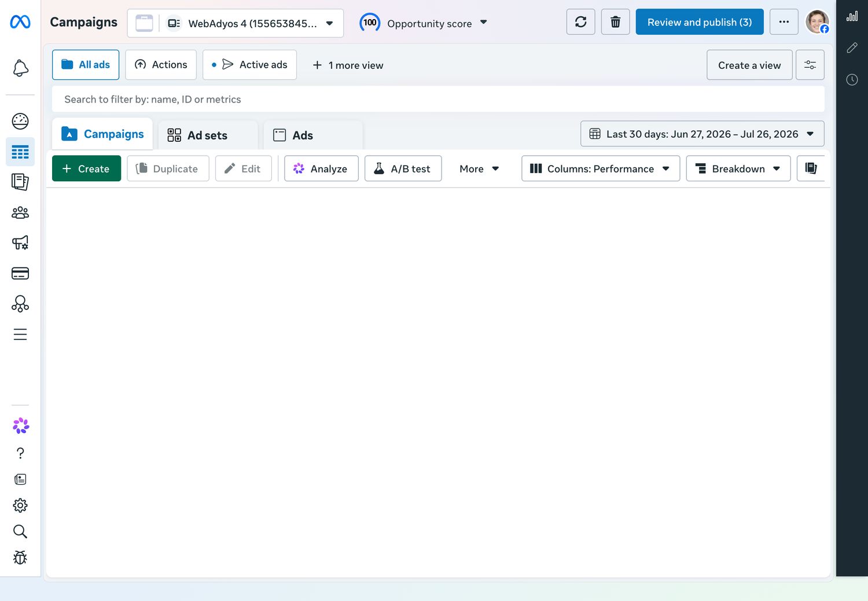Open Ads reporting pages icon
Screen dimensions: 868x601
point(20,182)
